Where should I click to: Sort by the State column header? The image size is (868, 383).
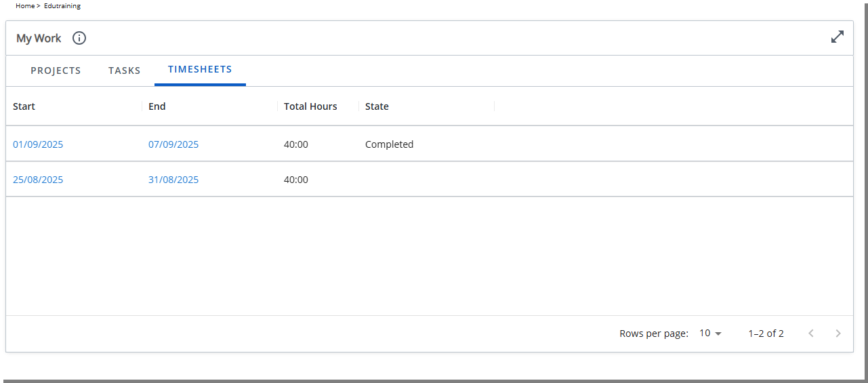[x=377, y=106]
